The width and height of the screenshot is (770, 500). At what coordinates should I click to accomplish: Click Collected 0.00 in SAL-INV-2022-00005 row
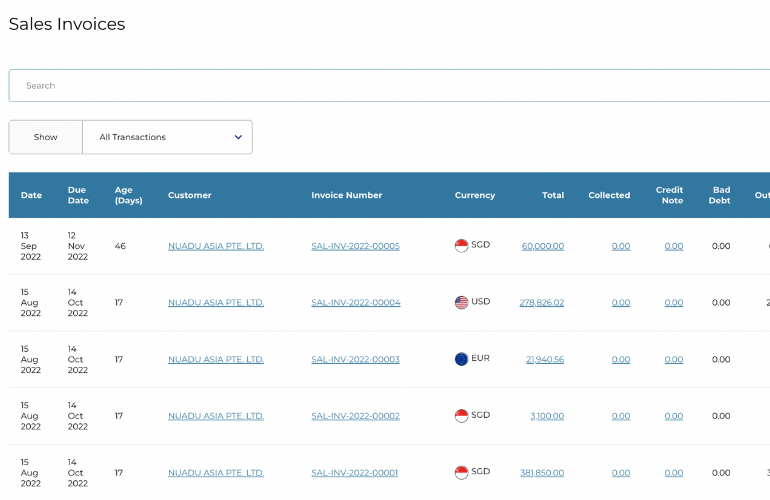621,246
